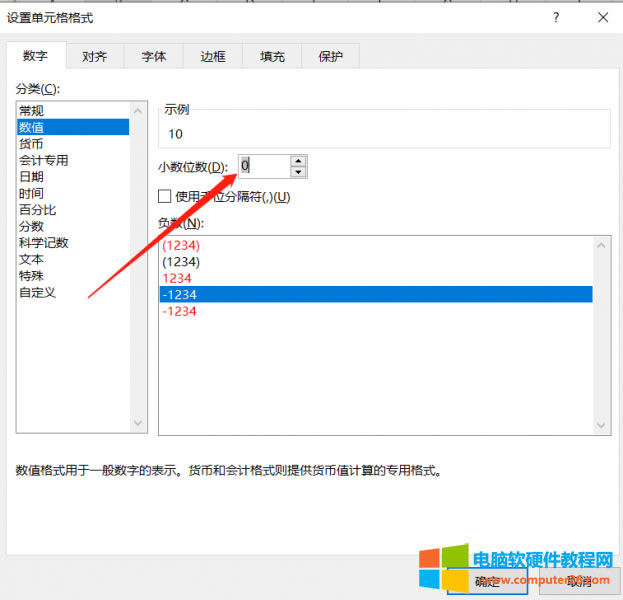The width and height of the screenshot is (623, 600).
Task: Select the 会计专用 category
Action: (44, 160)
